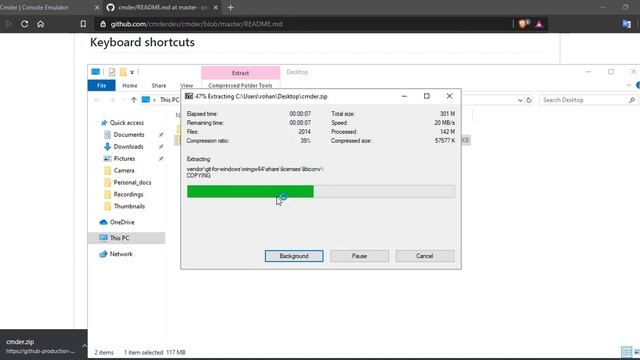Viewport: 640px width, 360px height.
Task: Click the site lock icon
Action: tap(103, 24)
